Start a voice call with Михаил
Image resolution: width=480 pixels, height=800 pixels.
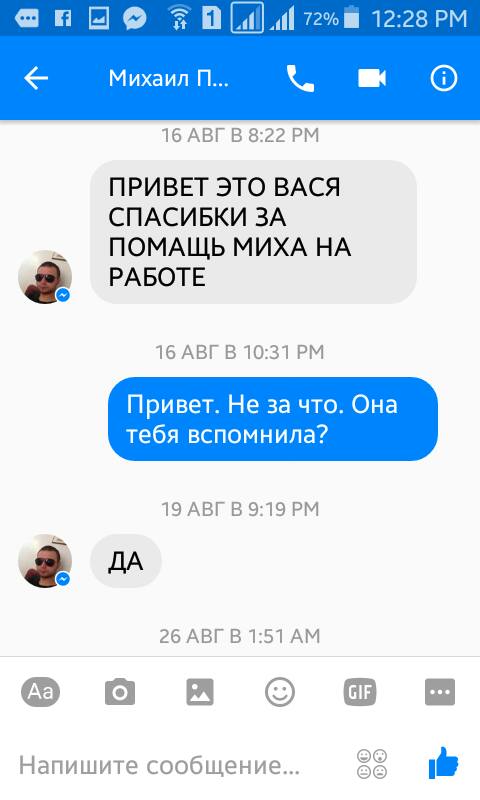click(300, 79)
